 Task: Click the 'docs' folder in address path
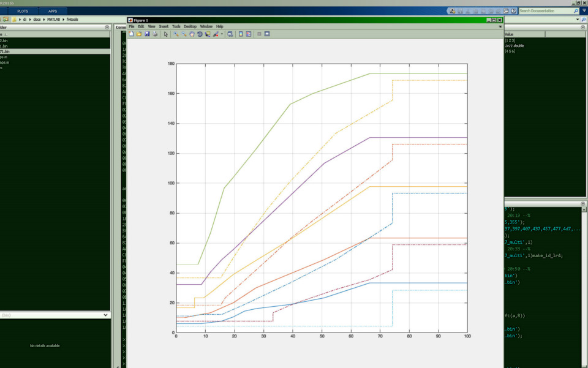pos(37,20)
